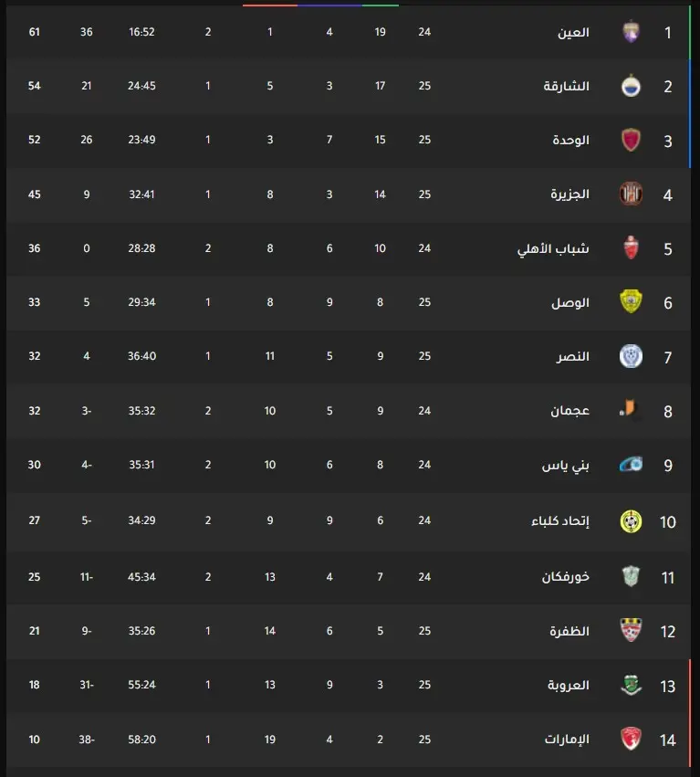700x777 pixels.
Task: Click the Al Dhafra crest in row 12
Action: click(631, 630)
